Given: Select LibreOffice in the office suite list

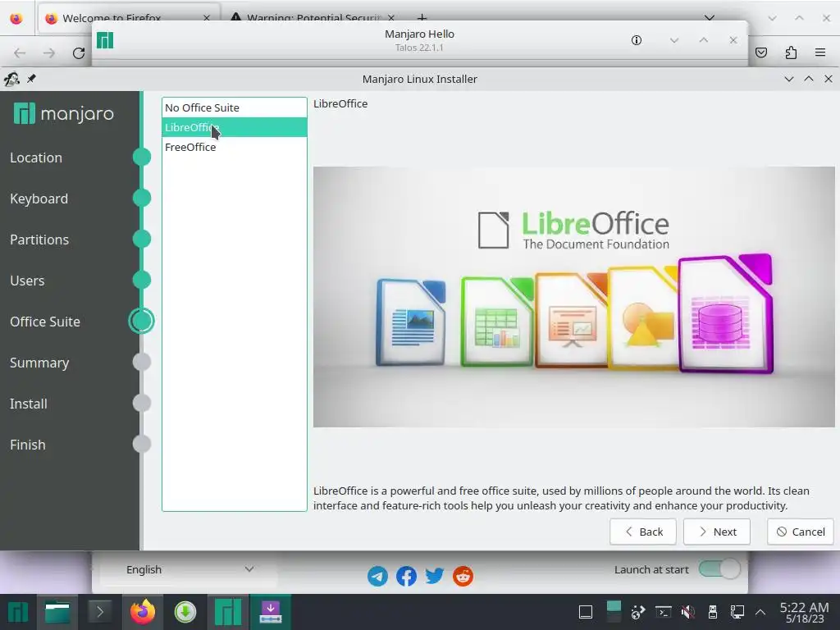Looking at the screenshot, I should pyautogui.click(x=234, y=127).
